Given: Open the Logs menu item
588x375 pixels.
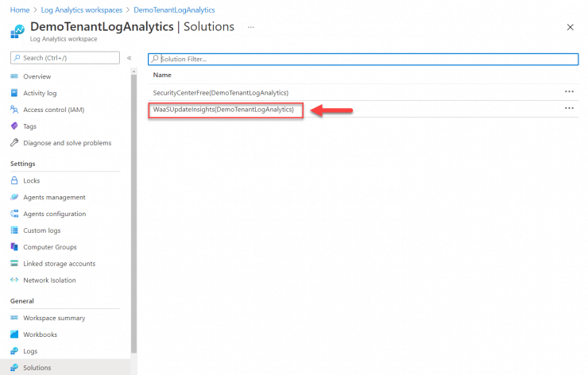Looking at the screenshot, I should coord(31,351).
